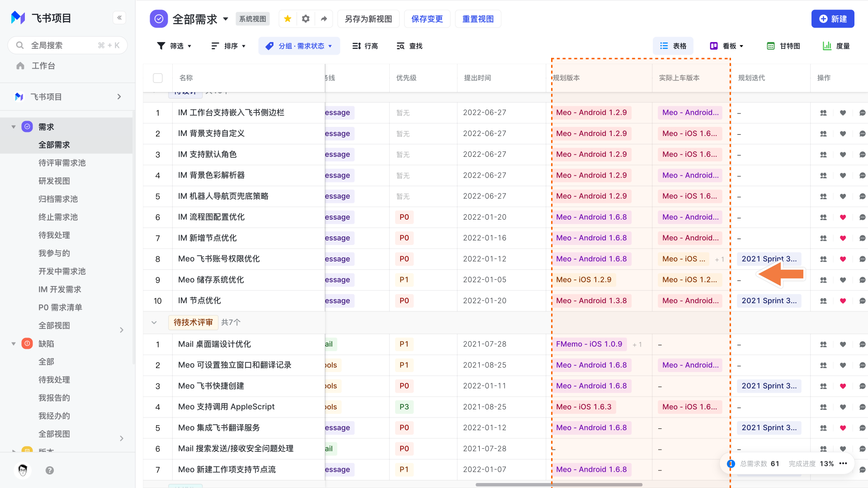Click the 查找 search button

tap(410, 46)
